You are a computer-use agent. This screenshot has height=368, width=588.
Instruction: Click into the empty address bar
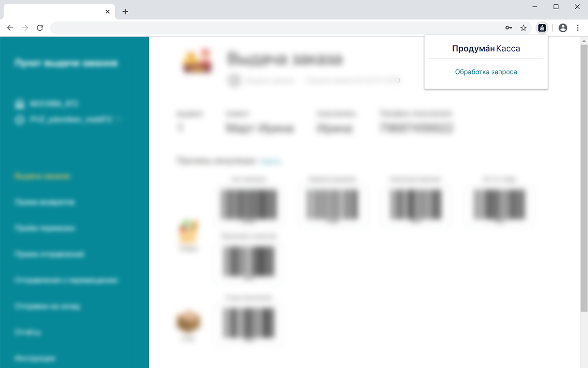pos(276,28)
